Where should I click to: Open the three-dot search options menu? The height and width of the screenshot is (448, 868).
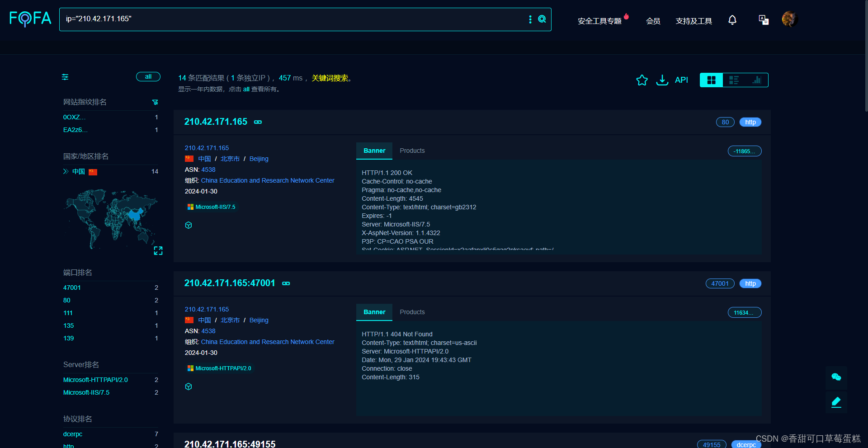tap(530, 19)
